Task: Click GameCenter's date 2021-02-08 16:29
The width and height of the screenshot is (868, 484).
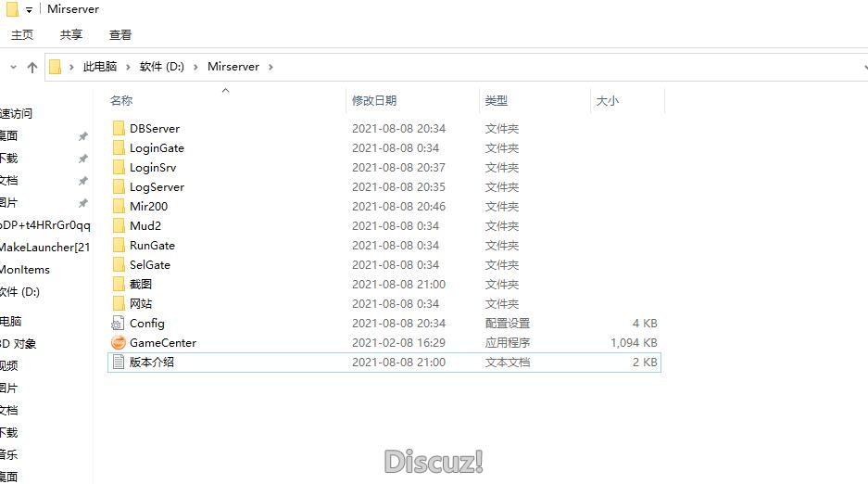Action: [398, 343]
